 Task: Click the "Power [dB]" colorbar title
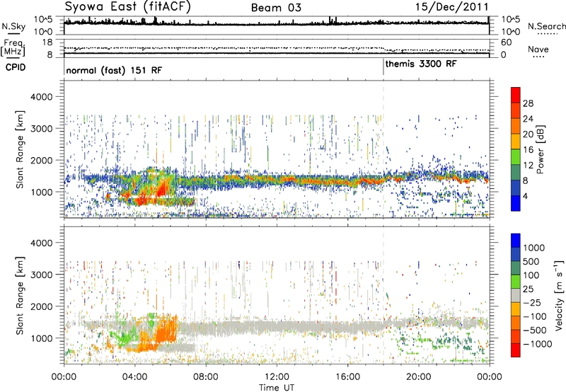click(541, 149)
